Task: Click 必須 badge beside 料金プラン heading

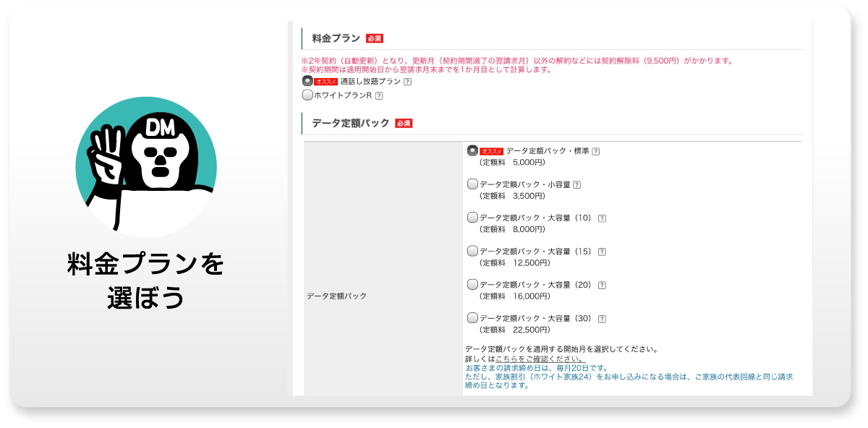Action: pos(374,38)
